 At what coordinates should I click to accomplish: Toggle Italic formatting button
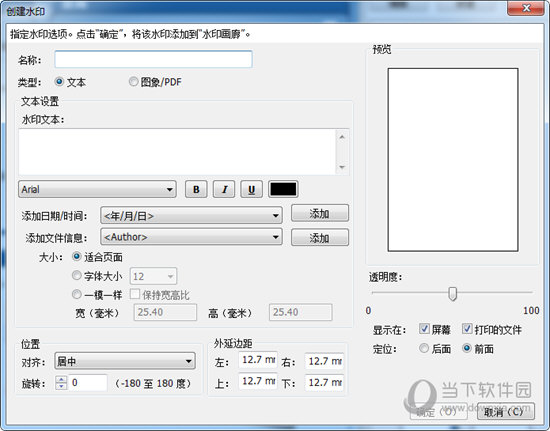pos(224,189)
